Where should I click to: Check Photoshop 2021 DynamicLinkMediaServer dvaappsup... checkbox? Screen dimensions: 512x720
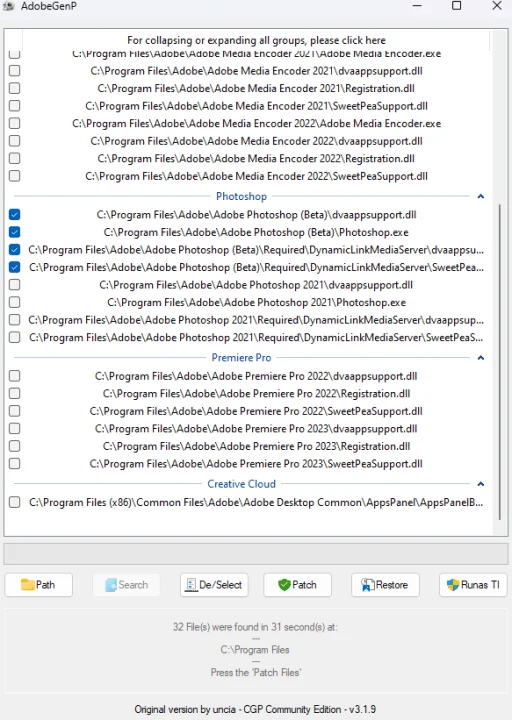pyautogui.click(x=15, y=320)
